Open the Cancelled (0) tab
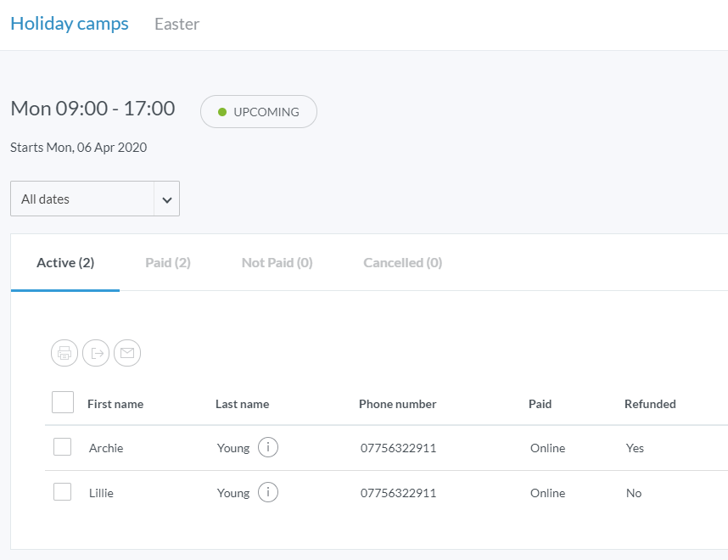728x560 pixels. coord(402,263)
